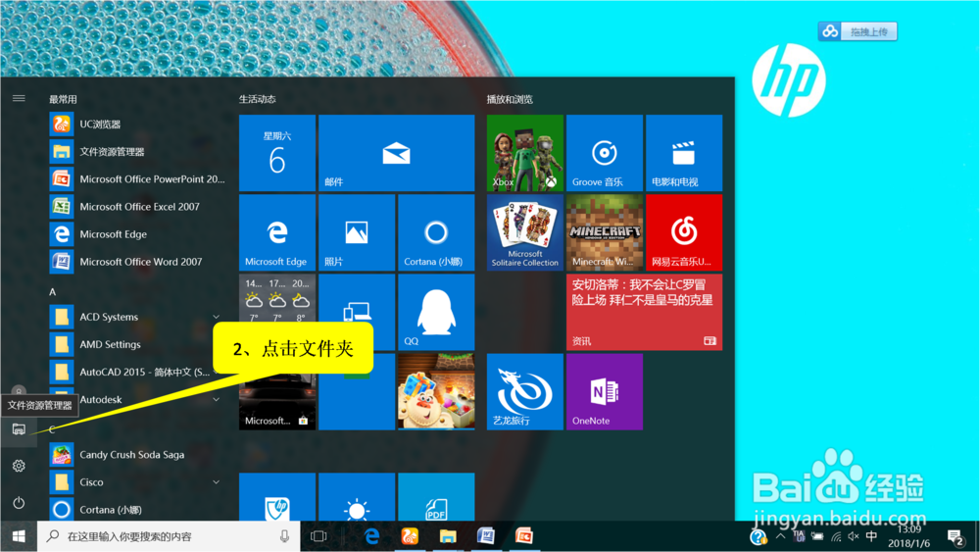The height and width of the screenshot is (552, 980).
Task: Open the Action Center notifications icon
Action: pyautogui.click(x=955, y=537)
